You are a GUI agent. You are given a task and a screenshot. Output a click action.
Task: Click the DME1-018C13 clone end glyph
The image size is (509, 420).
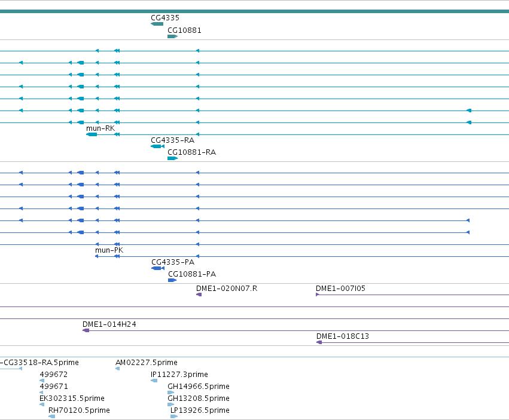(x=319, y=342)
